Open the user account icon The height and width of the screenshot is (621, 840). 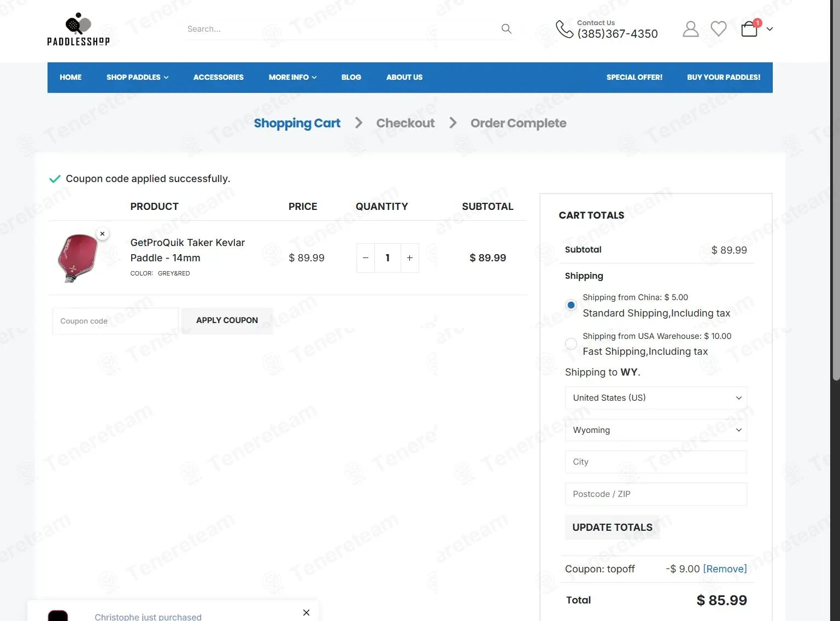pyautogui.click(x=691, y=29)
